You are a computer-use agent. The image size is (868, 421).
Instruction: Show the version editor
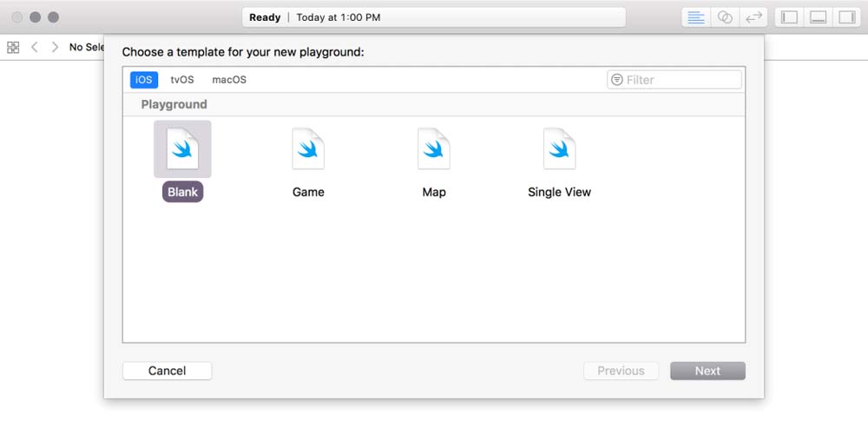pos(753,17)
